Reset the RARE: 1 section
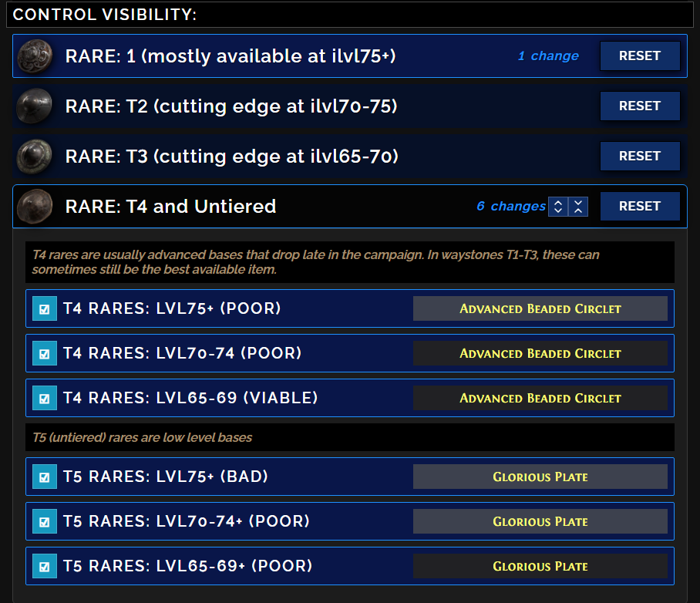700x603 pixels. click(639, 56)
